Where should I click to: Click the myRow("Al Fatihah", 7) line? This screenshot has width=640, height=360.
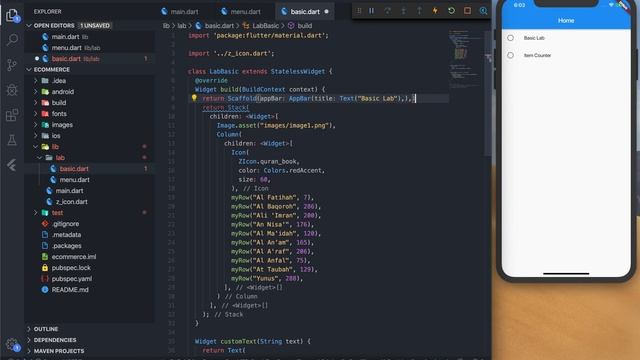(272, 198)
